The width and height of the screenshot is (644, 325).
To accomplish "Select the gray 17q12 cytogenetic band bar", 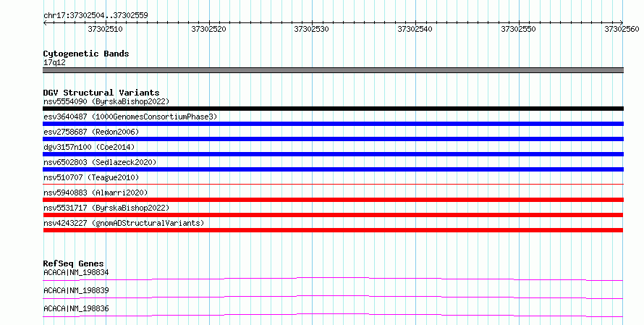I will click(x=333, y=70).
